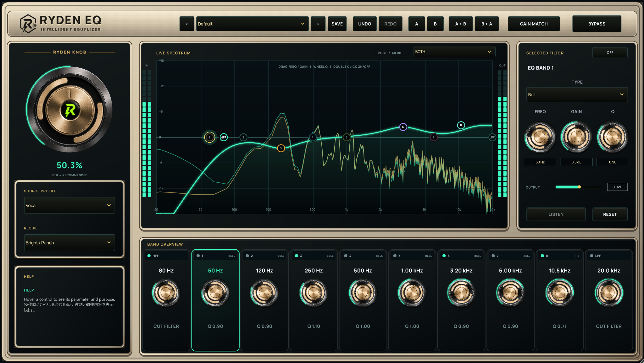Click the LPF 20.0 kHz band knob
The image size is (644, 363).
(x=609, y=293)
